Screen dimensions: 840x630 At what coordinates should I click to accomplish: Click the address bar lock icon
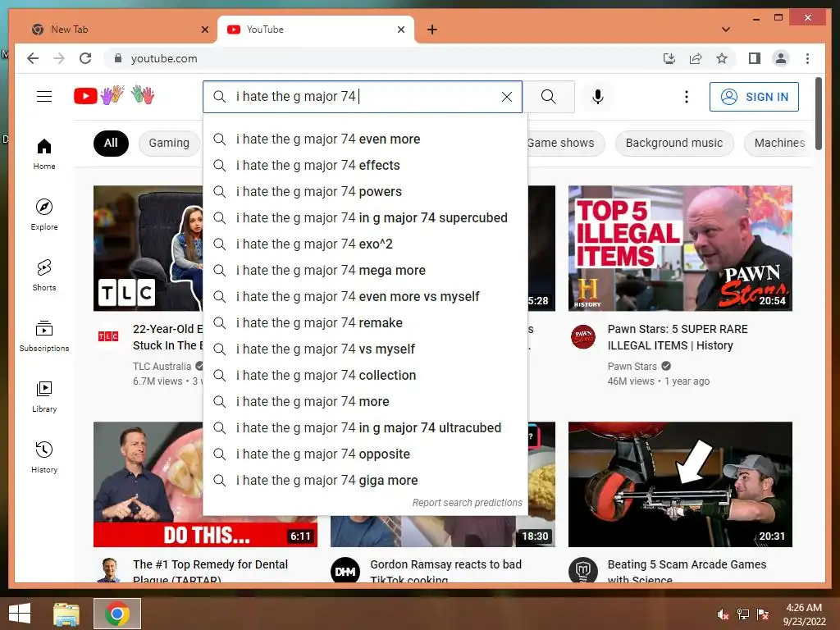pos(118,58)
